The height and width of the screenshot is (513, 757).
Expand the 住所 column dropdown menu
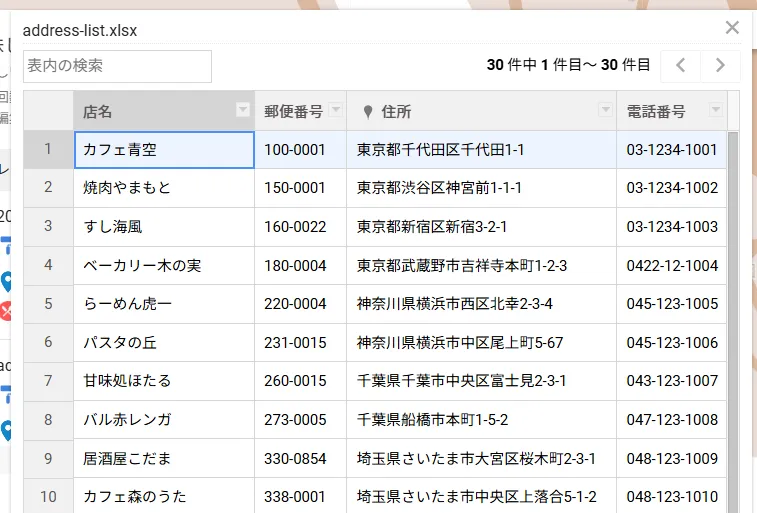(605, 110)
